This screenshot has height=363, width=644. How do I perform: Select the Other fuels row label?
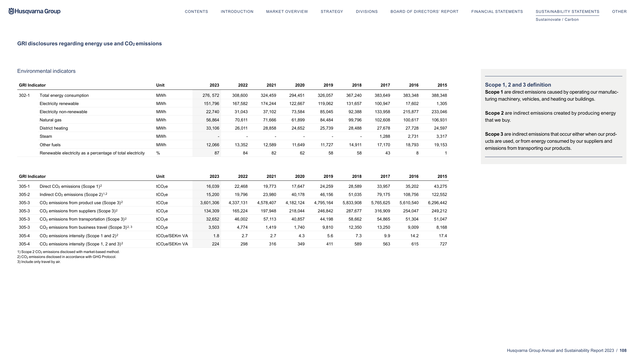tap(50, 145)
